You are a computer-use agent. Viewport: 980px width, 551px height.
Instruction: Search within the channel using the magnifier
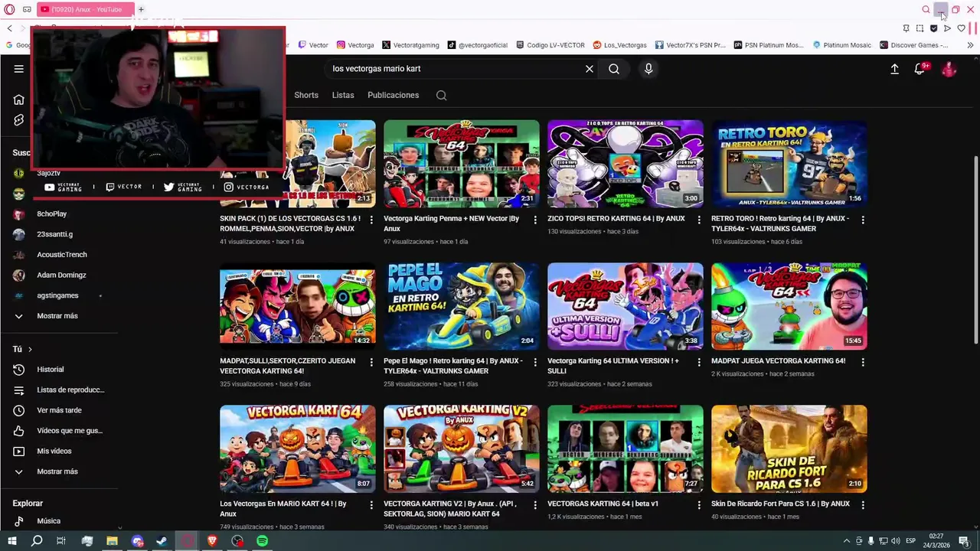(x=441, y=96)
